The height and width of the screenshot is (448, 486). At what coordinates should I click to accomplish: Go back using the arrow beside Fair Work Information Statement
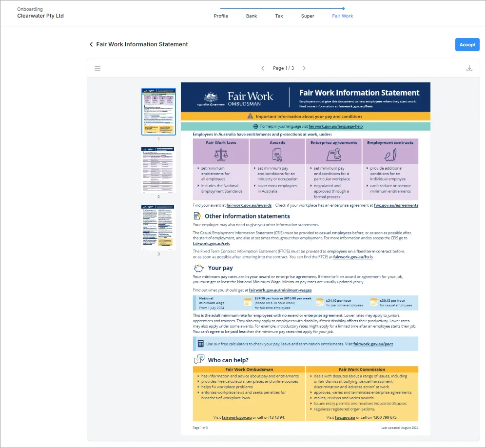tap(91, 44)
